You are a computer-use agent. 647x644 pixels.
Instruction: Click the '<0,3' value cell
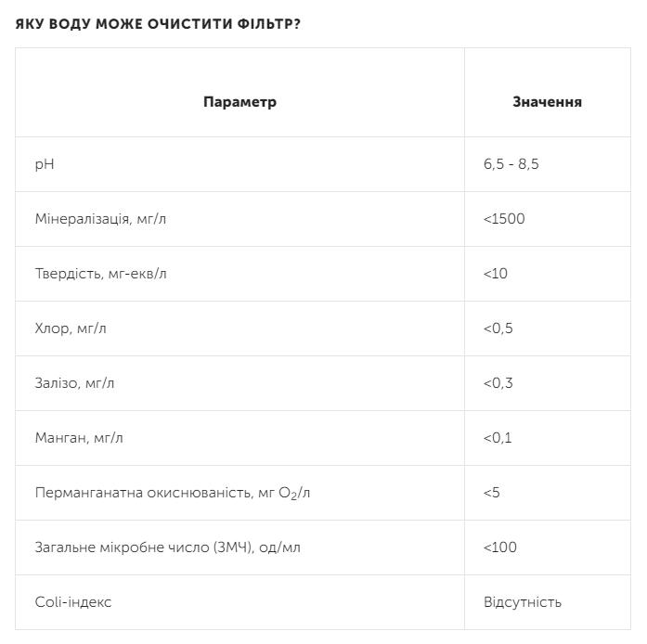498,383
